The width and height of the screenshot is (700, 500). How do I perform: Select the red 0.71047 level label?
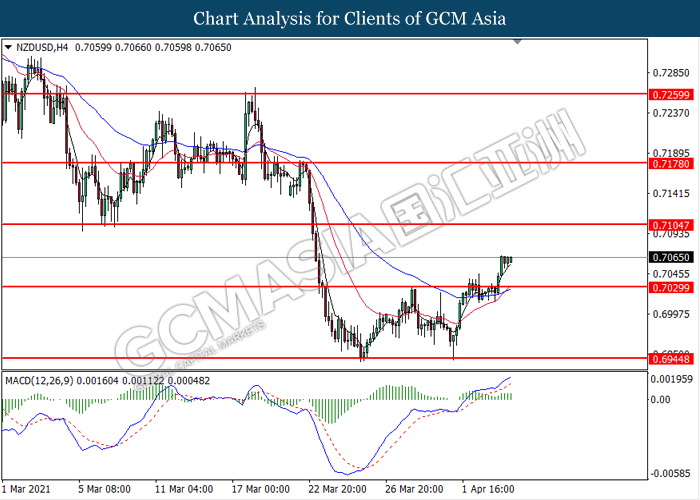tap(671, 225)
